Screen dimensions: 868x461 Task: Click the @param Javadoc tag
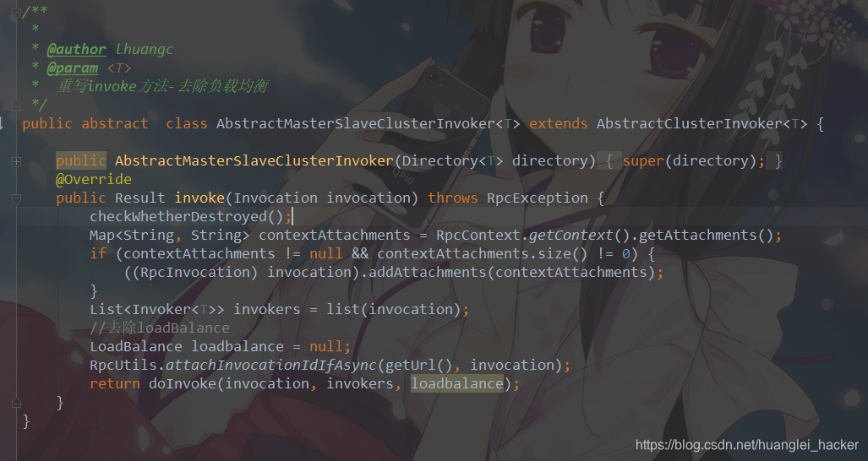click(72, 68)
